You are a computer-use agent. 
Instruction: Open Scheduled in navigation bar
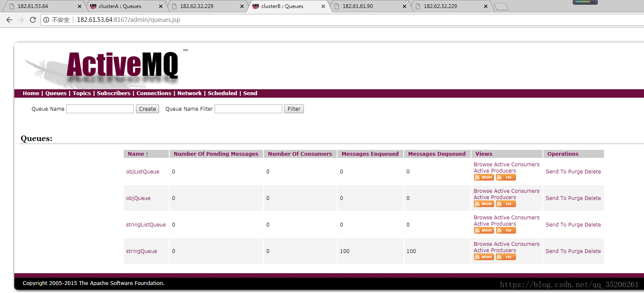point(222,93)
